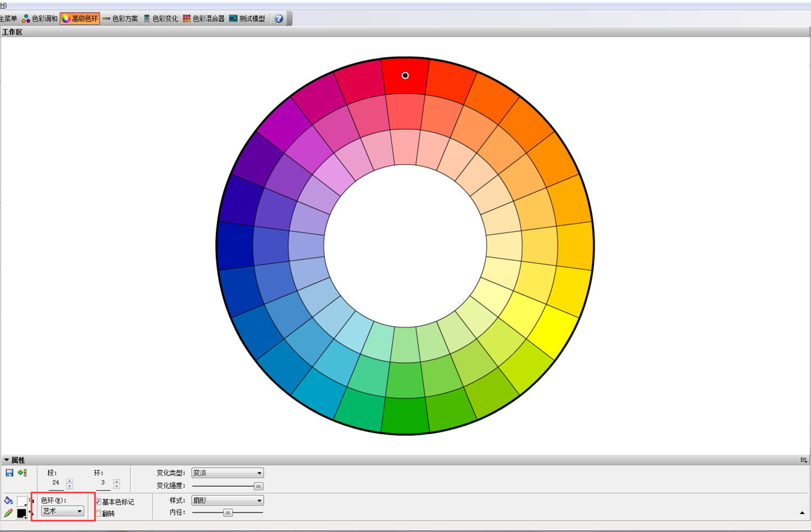Open the 测试模型 test model tool
The width and height of the screenshot is (811, 532).
(x=247, y=19)
